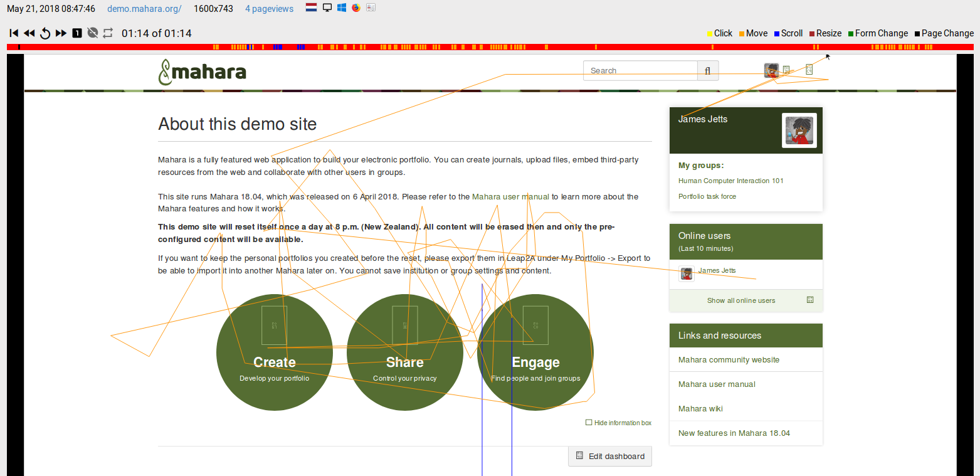Open the 4 pageviews link
980x476 pixels.
point(269,9)
